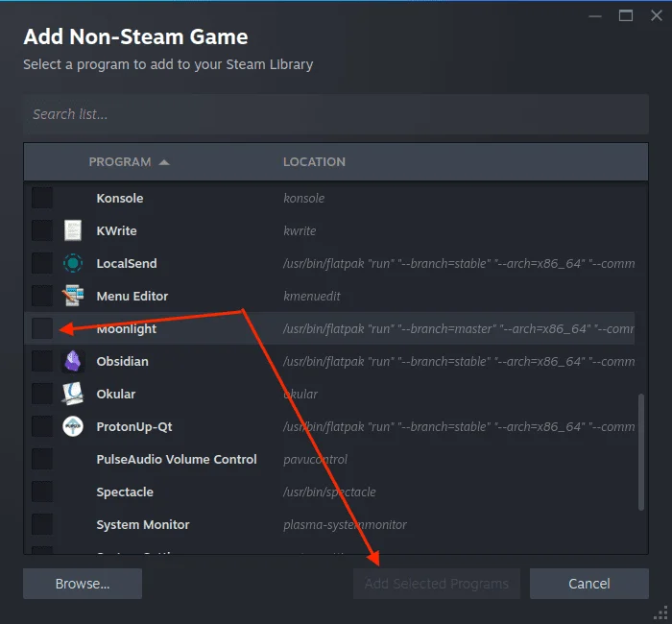Click Obsidian's flatpak location text

(x=459, y=362)
